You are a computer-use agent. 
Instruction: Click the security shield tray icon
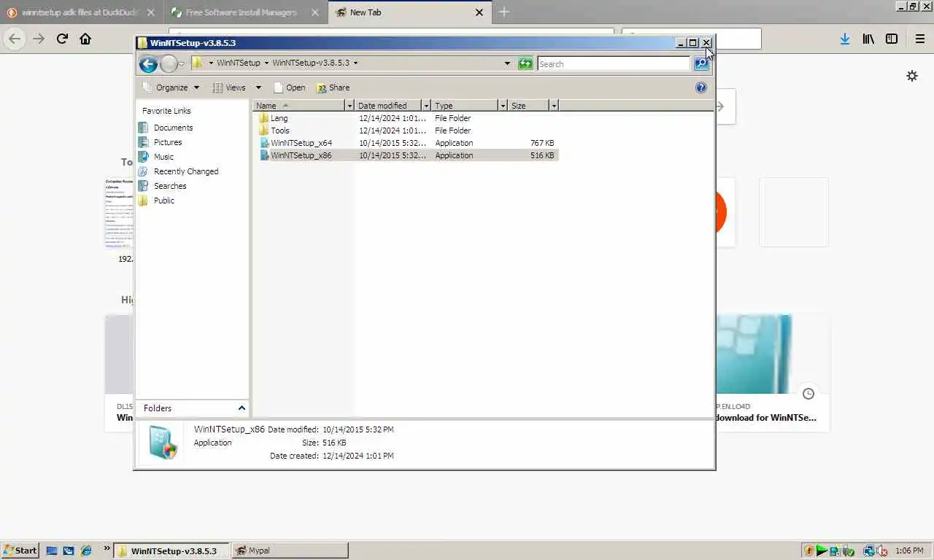pos(808,551)
